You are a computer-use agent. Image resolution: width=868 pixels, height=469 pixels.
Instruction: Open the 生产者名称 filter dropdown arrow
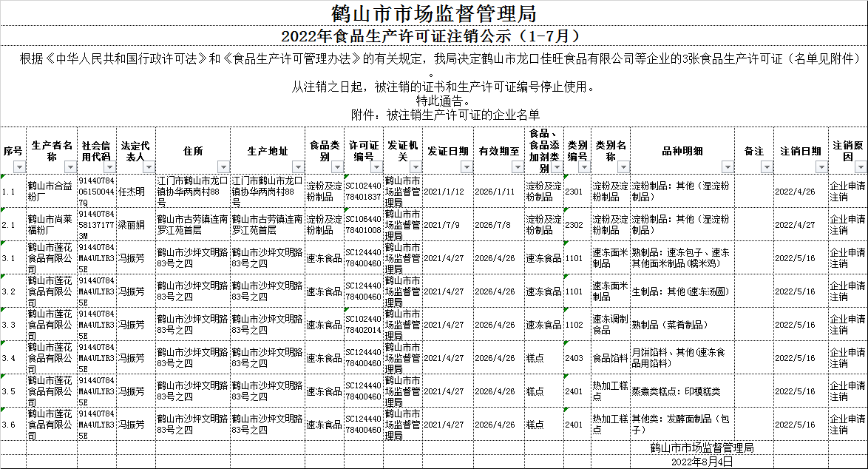(x=69, y=168)
